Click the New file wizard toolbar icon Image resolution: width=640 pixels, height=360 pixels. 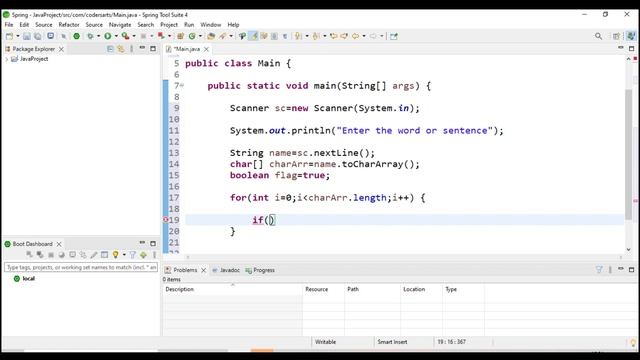(x=9, y=36)
